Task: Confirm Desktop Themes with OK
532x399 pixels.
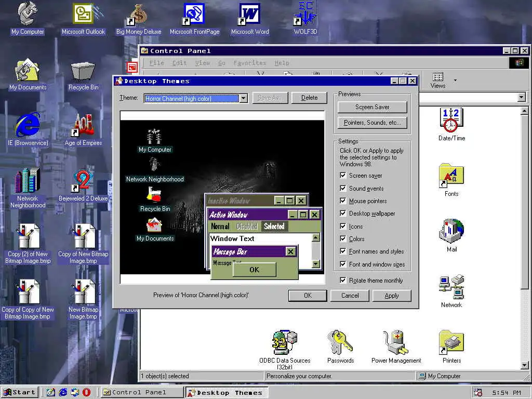Action: 308,296
